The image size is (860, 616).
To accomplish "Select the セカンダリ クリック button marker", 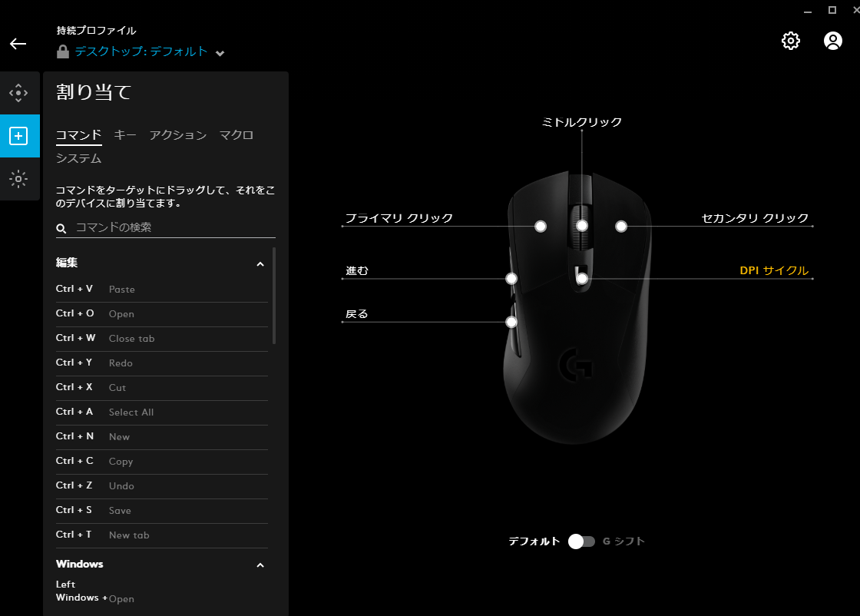I will tap(621, 227).
